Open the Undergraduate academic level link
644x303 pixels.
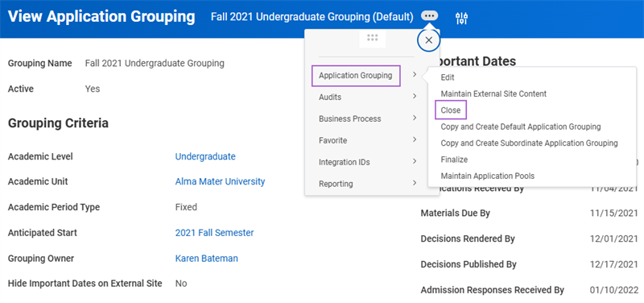205,156
